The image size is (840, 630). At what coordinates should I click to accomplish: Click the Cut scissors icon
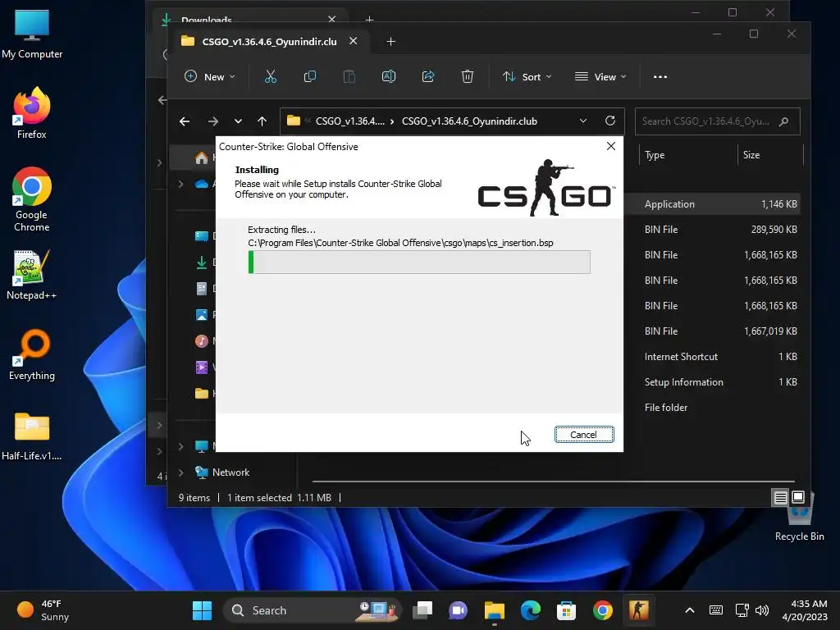(271, 76)
